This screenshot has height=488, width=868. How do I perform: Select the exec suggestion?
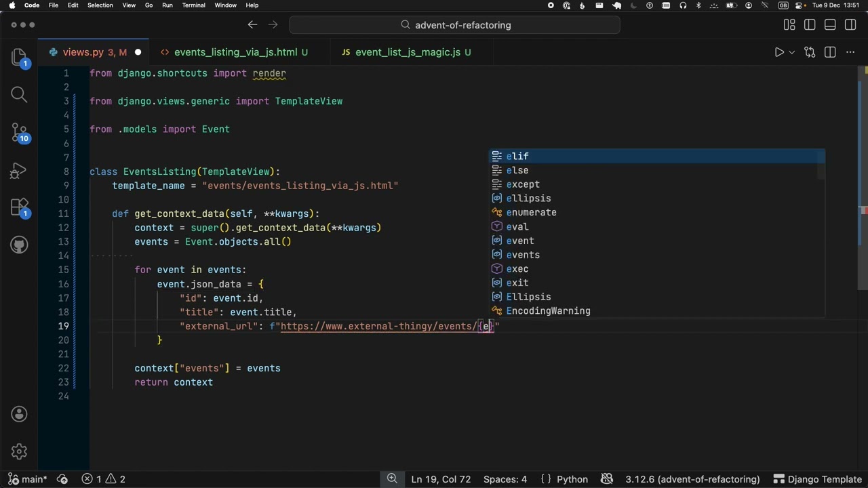coord(657,269)
